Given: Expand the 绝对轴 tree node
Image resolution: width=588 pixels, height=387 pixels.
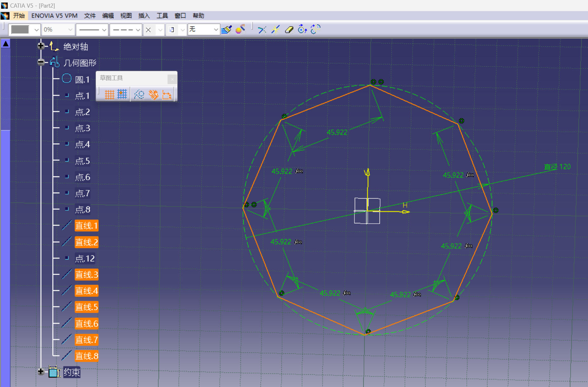Looking at the screenshot, I should tap(41, 46).
